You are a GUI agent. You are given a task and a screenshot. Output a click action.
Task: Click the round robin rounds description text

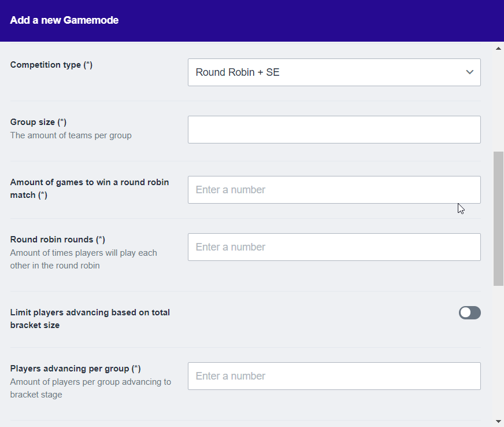pyautogui.click(x=83, y=259)
